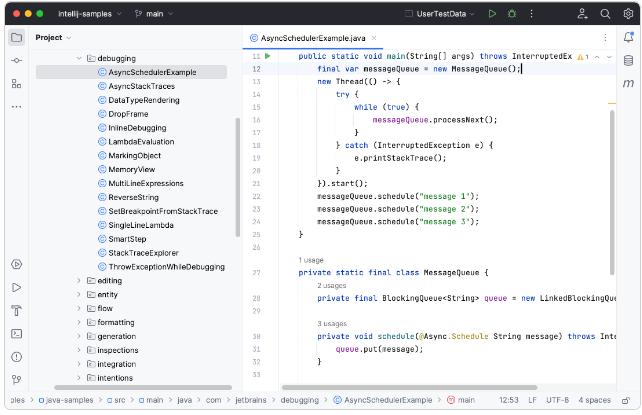Click debugging breadcrumb in navigation bar
The image size is (642, 415).
(299, 401)
